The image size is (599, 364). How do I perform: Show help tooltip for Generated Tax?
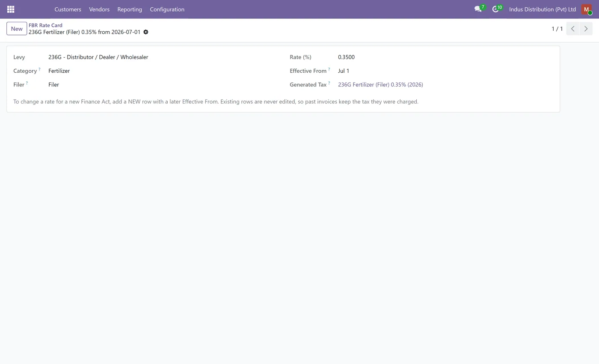tap(329, 83)
